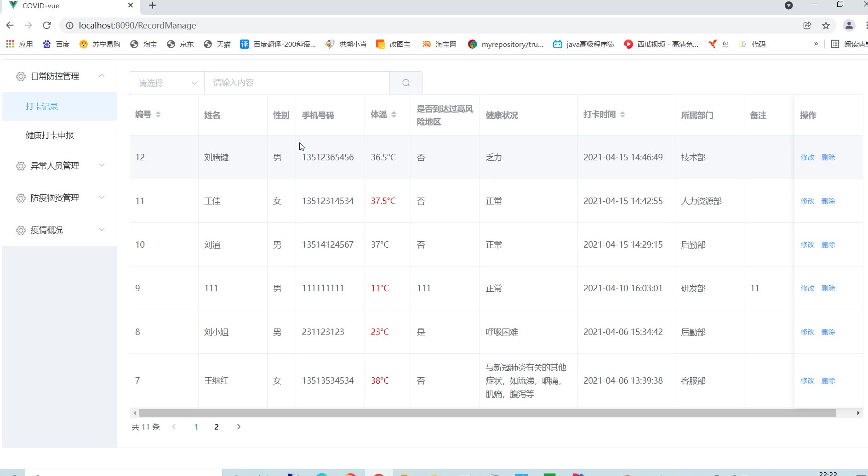Expand the 防疫物资管理 menu
The image size is (868, 476).
(x=60, y=198)
